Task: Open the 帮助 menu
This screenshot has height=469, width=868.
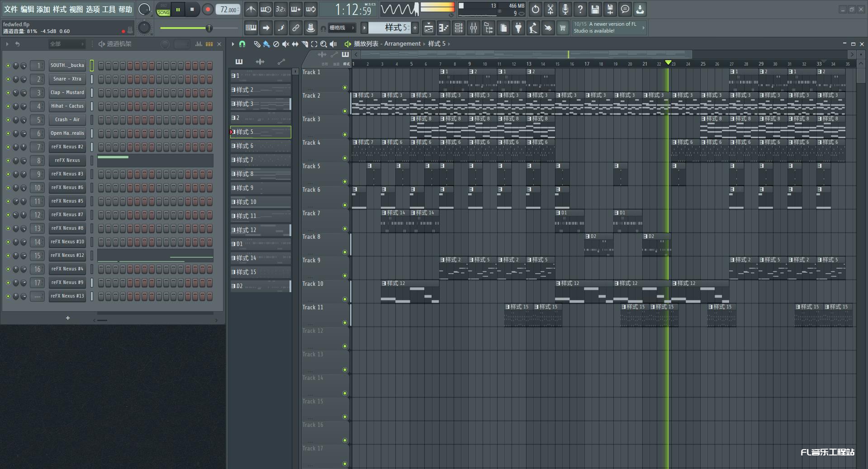Action: pos(125,9)
